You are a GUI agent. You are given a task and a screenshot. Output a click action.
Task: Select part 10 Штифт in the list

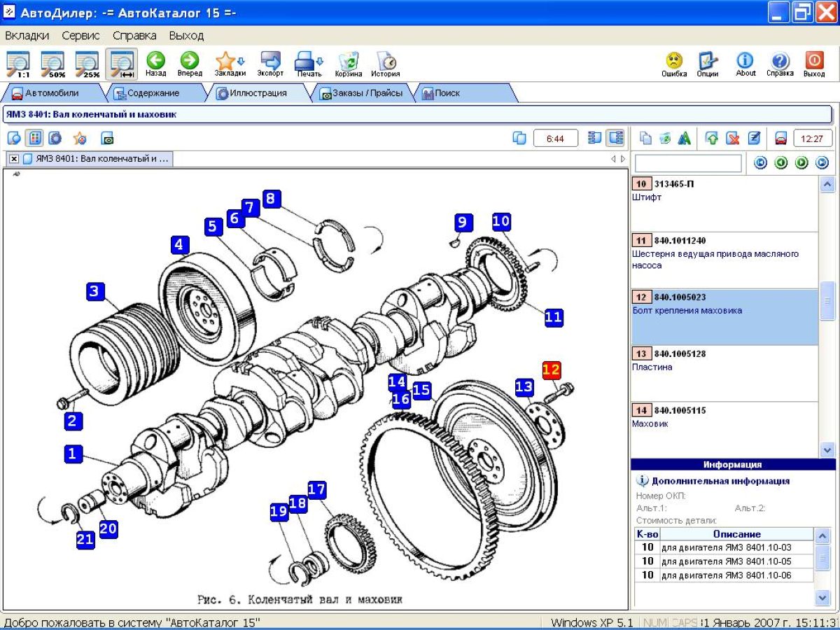(724, 204)
